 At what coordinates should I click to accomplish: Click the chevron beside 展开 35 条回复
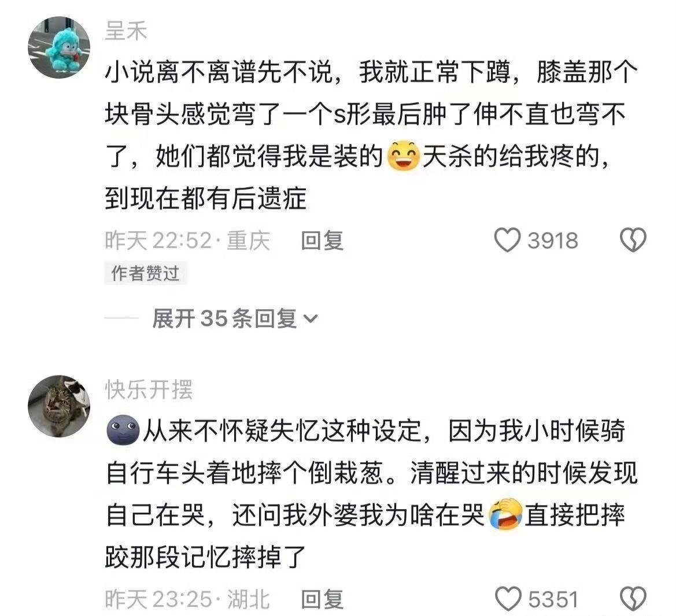(x=311, y=319)
